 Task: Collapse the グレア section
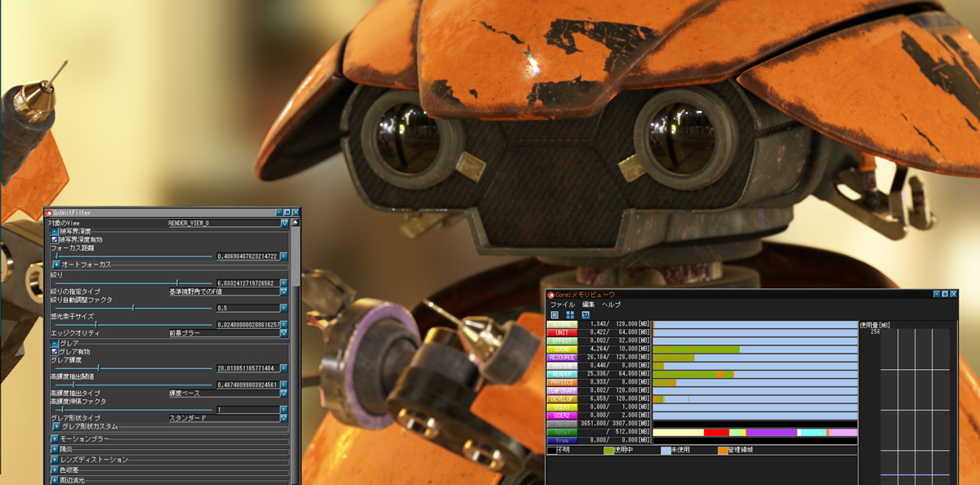click(x=55, y=344)
